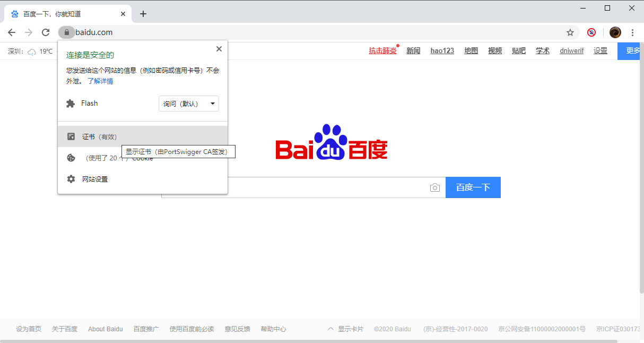Open the 贴吧 link
The height and width of the screenshot is (343, 644).
pos(519,51)
